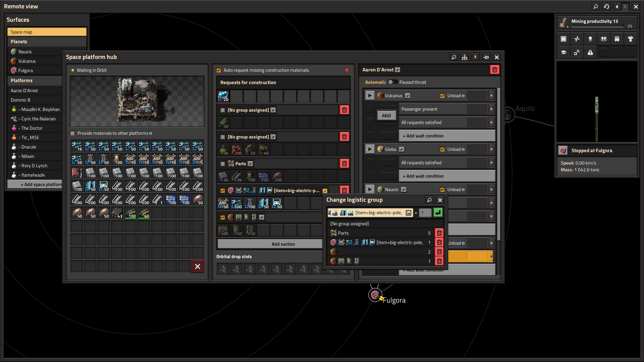
Task: Toggle Auto request missing construction materials
Action: click(x=219, y=70)
